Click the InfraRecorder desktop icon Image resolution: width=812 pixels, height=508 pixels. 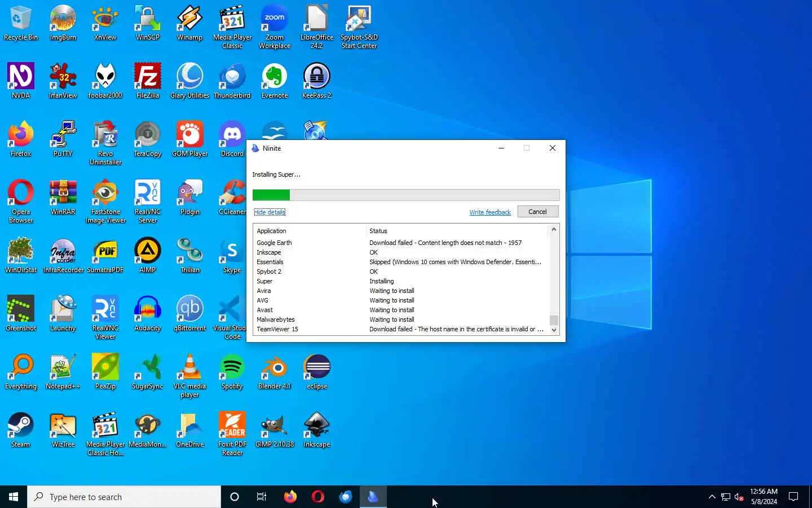coord(63,256)
